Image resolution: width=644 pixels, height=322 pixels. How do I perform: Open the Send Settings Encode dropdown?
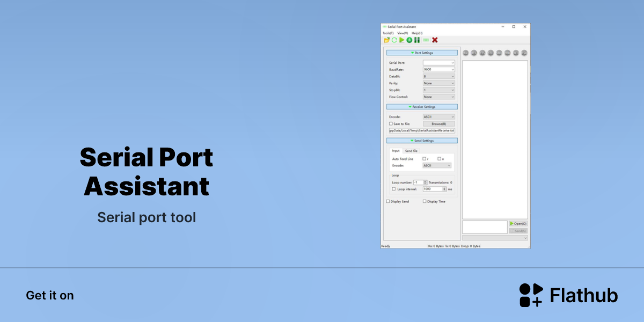tap(437, 165)
